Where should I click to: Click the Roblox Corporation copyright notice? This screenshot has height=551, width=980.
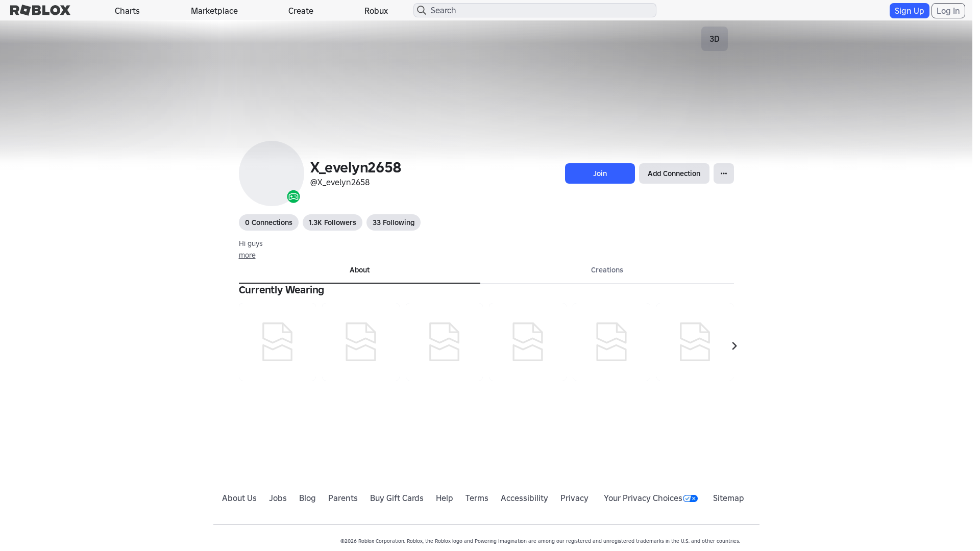[540, 541]
